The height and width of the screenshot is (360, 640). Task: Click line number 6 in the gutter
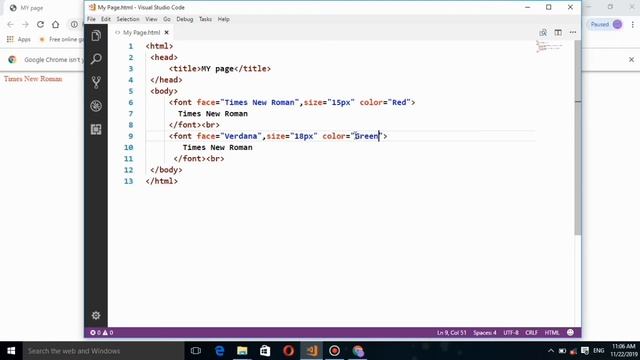click(131, 102)
